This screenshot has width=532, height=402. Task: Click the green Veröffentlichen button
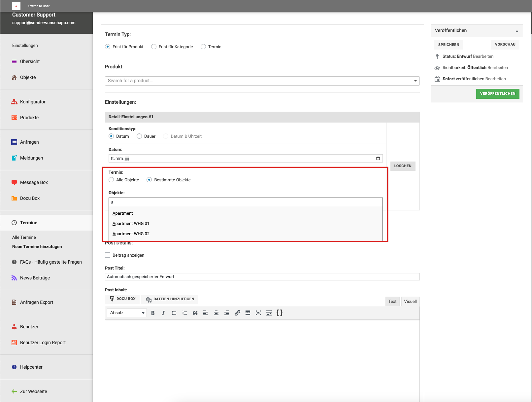[498, 94]
